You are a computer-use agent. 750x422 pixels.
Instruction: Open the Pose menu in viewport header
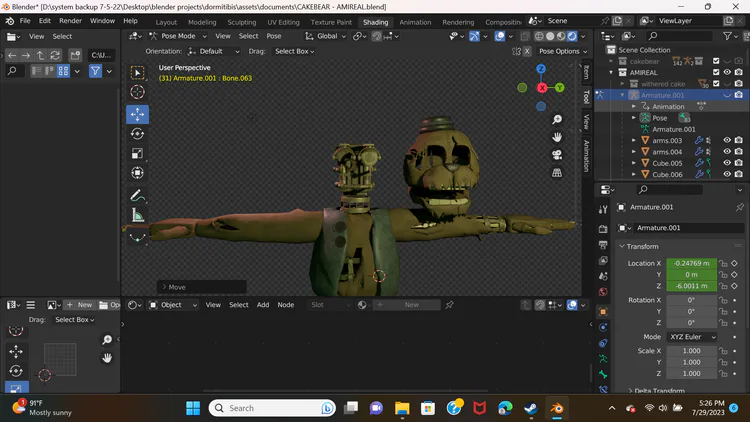(x=274, y=36)
